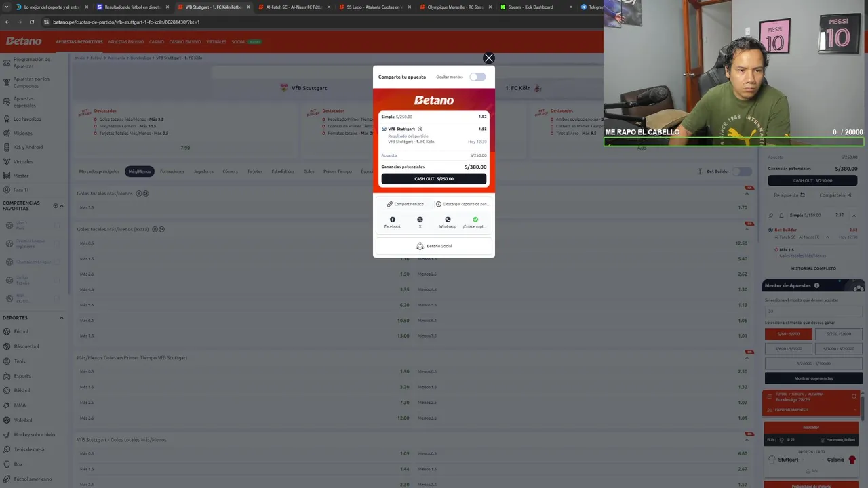Select the S/60 - S/200 winnings range

(789, 334)
